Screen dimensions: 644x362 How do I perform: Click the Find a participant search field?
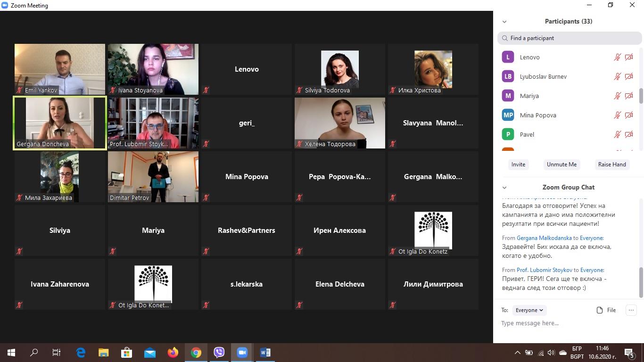coord(570,38)
